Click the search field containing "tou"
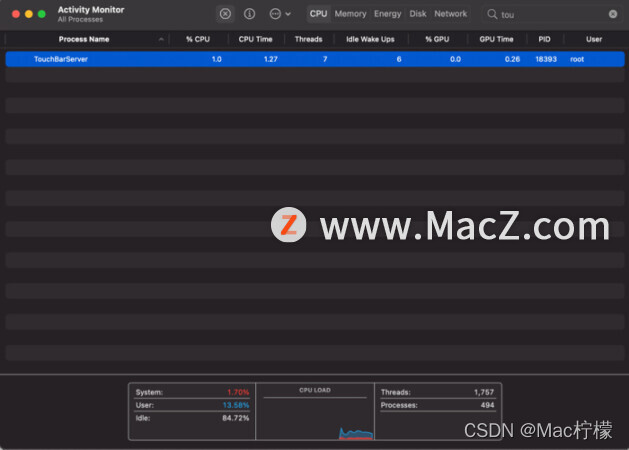 552,14
